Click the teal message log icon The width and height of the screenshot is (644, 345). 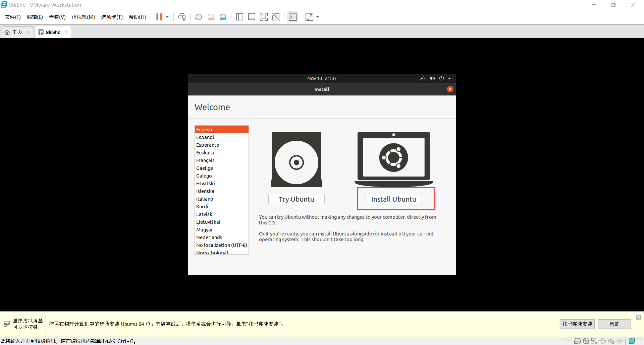pos(632,341)
